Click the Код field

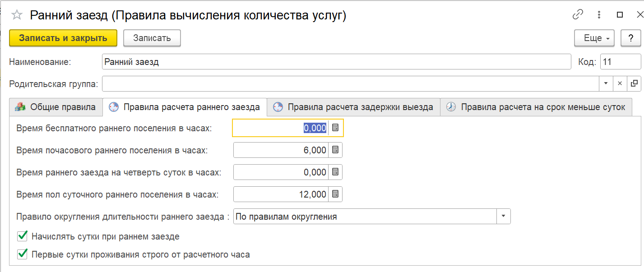(621, 62)
